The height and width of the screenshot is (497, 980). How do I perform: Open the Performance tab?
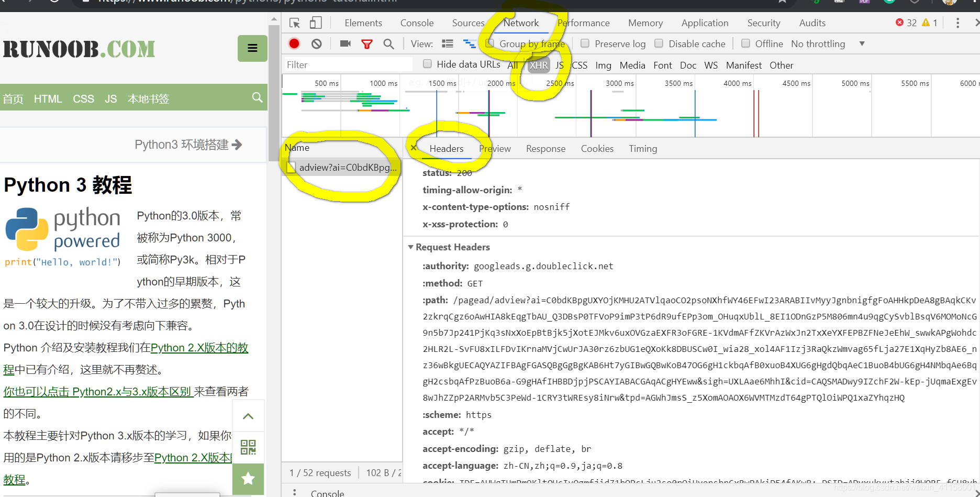click(x=584, y=23)
